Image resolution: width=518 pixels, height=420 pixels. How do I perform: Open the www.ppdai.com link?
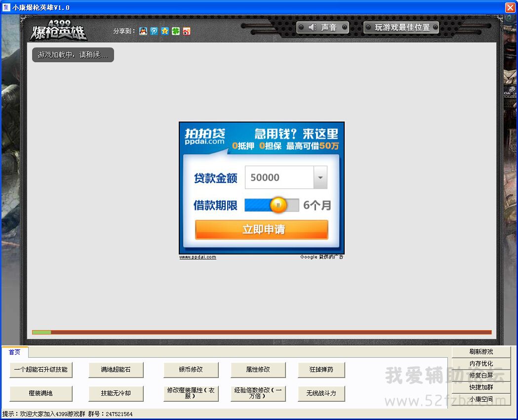(198, 257)
